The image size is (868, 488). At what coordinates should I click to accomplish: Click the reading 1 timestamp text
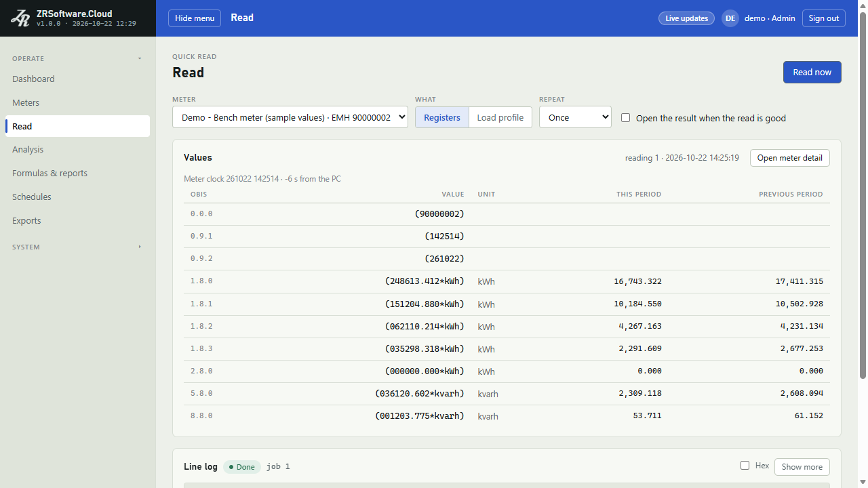tap(682, 158)
